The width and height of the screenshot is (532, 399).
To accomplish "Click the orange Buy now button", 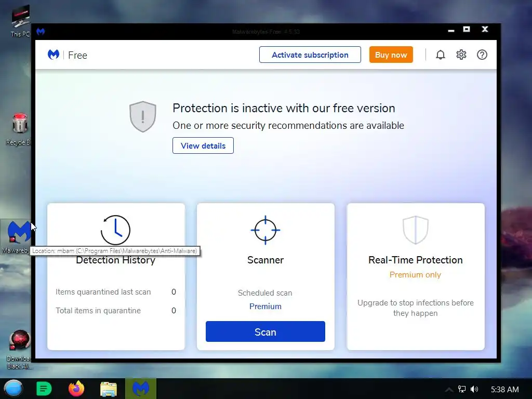I will [x=391, y=55].
